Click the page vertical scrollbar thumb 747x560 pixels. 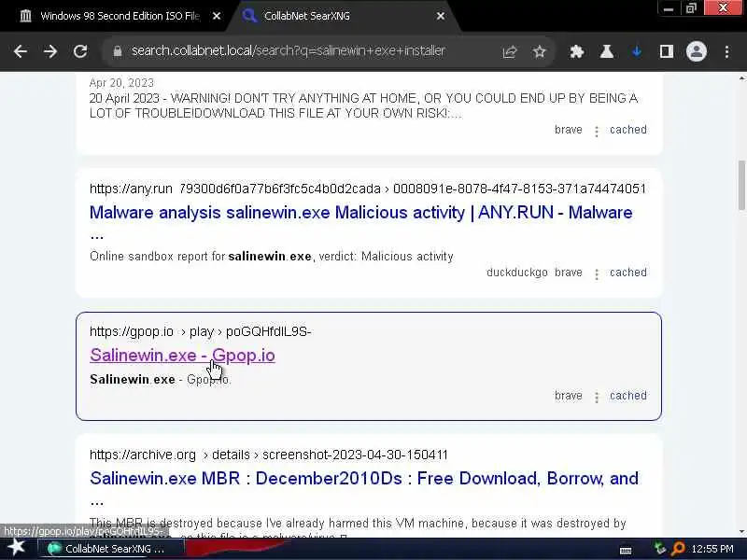coord(741,185)
